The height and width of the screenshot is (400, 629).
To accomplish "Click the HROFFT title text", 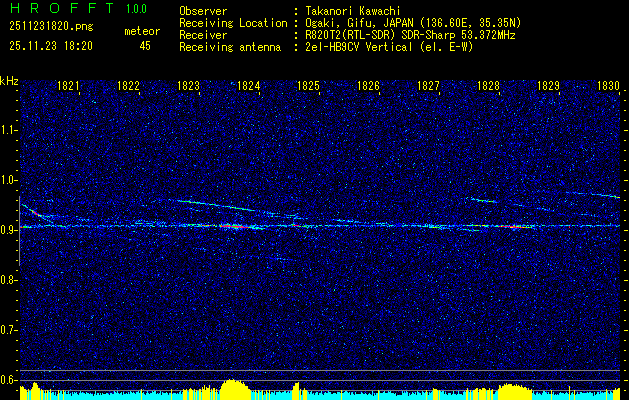I will point(62,8).
